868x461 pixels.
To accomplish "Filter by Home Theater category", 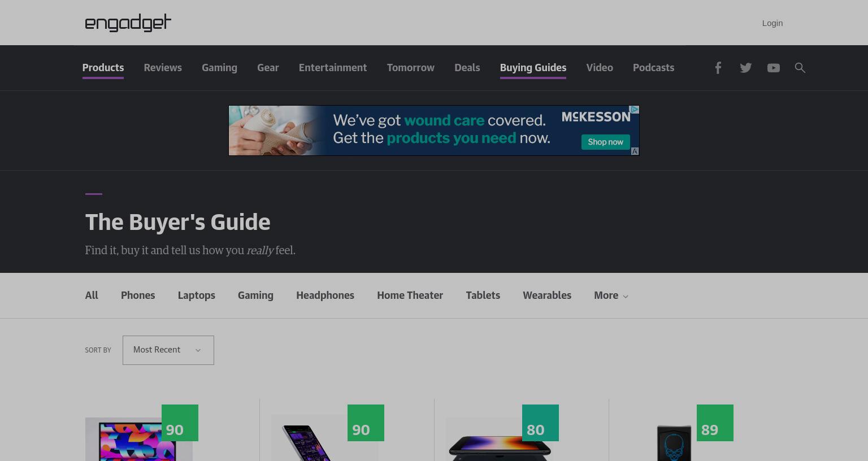I will [410, 295].
